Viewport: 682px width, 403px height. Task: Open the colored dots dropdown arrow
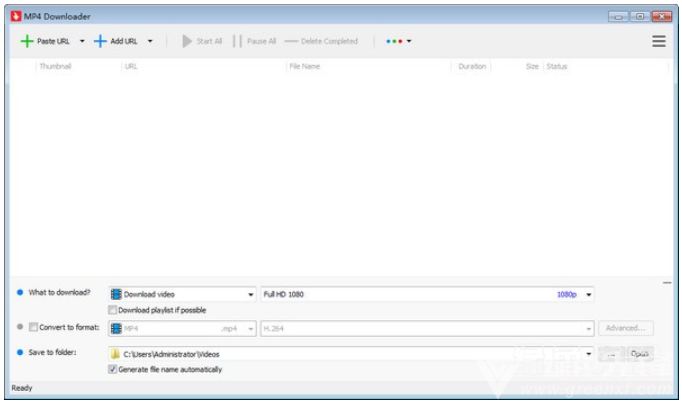tap(409, 41)
